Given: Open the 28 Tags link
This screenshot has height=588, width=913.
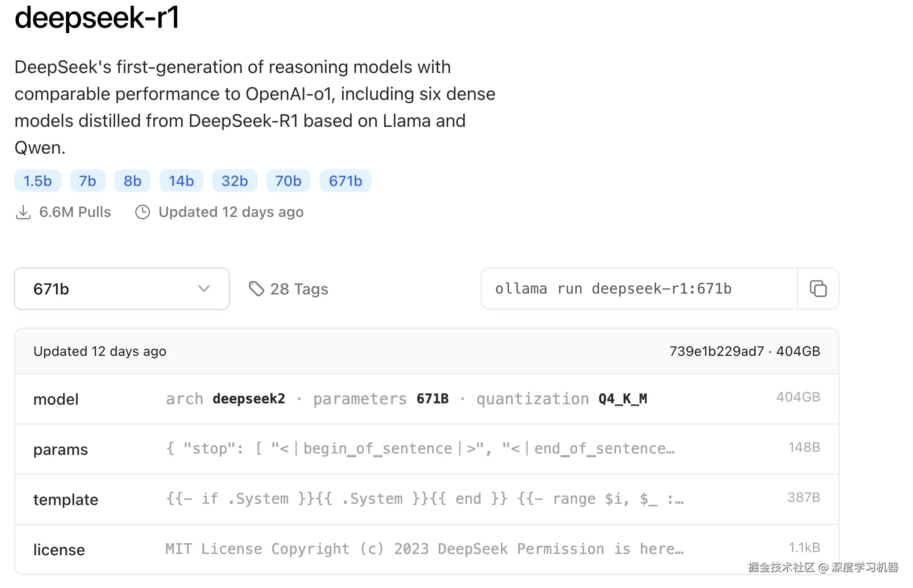Looking at the screenshot, I should point(299,289).
